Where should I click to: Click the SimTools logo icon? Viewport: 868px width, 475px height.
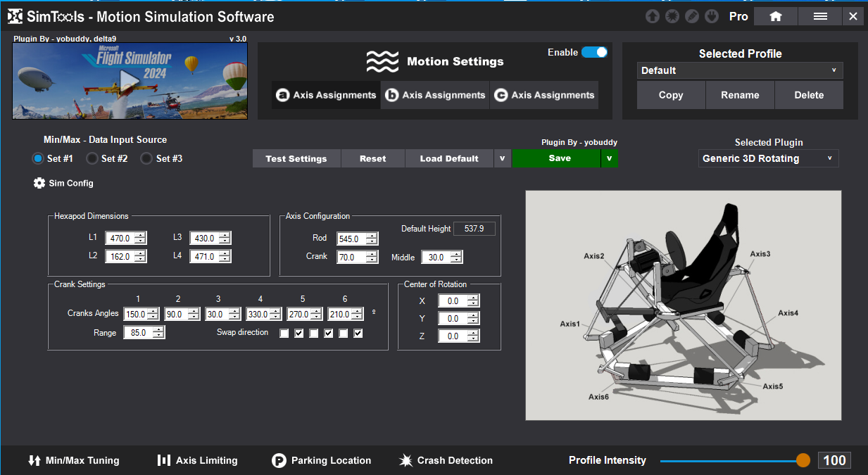pyautogui.click(x=15, y=16)
